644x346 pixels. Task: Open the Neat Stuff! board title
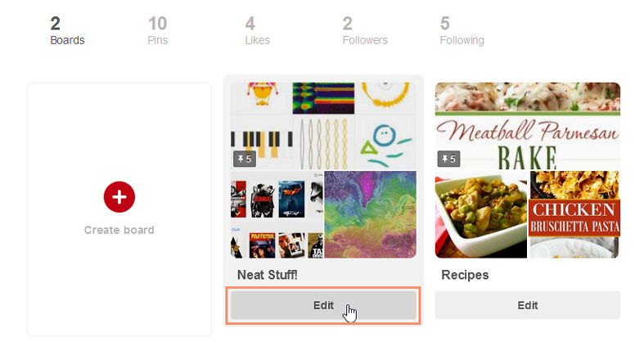(267, 275)
